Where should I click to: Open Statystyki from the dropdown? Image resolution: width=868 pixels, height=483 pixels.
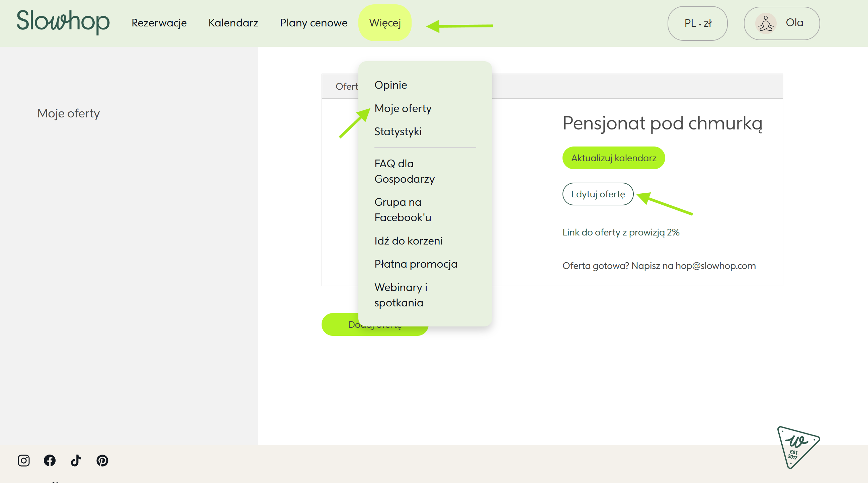point(398,131)
